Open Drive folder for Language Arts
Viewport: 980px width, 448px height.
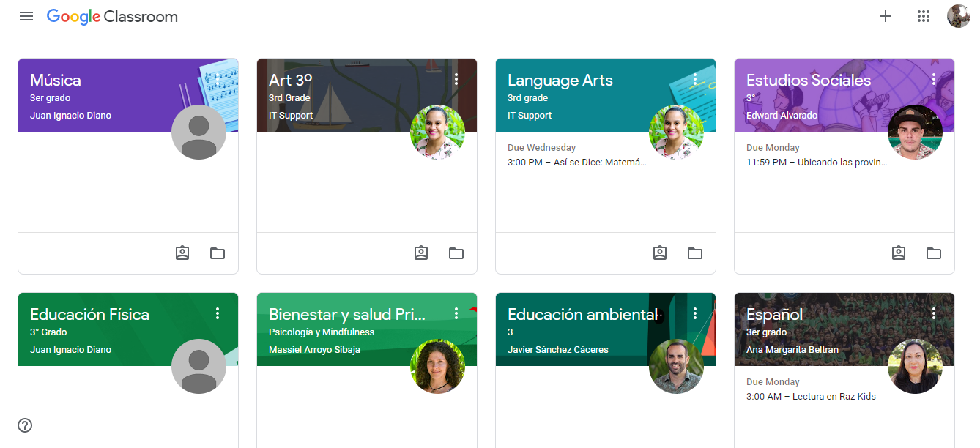point(695,253)
